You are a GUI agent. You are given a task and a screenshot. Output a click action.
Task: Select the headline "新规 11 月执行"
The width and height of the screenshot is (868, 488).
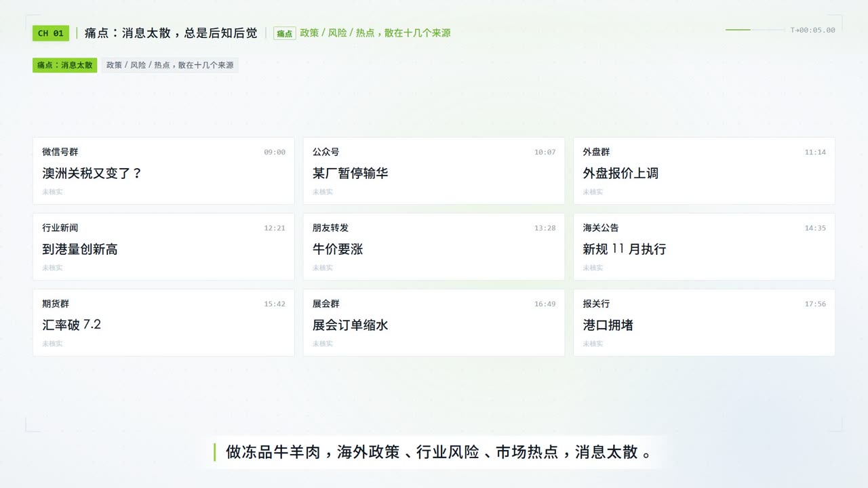625,249
